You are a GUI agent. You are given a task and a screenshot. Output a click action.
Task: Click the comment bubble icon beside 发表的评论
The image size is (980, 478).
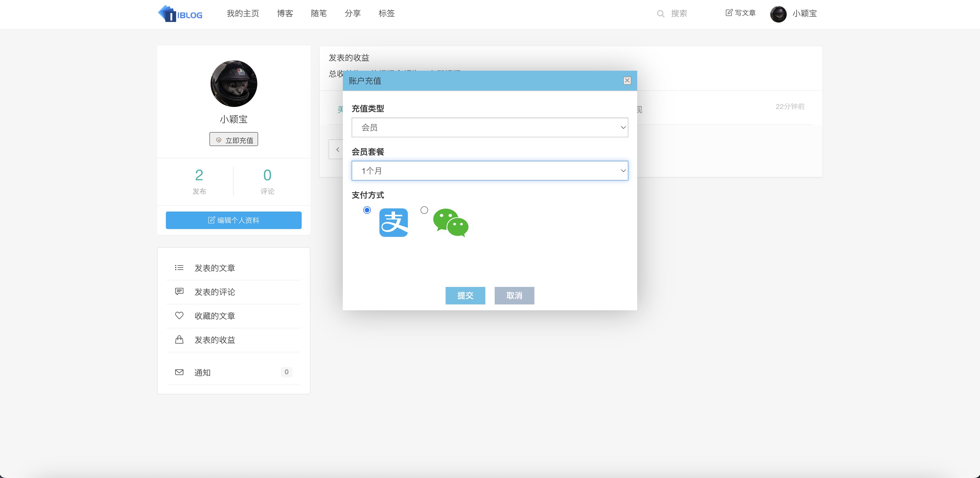click(179, 292)
